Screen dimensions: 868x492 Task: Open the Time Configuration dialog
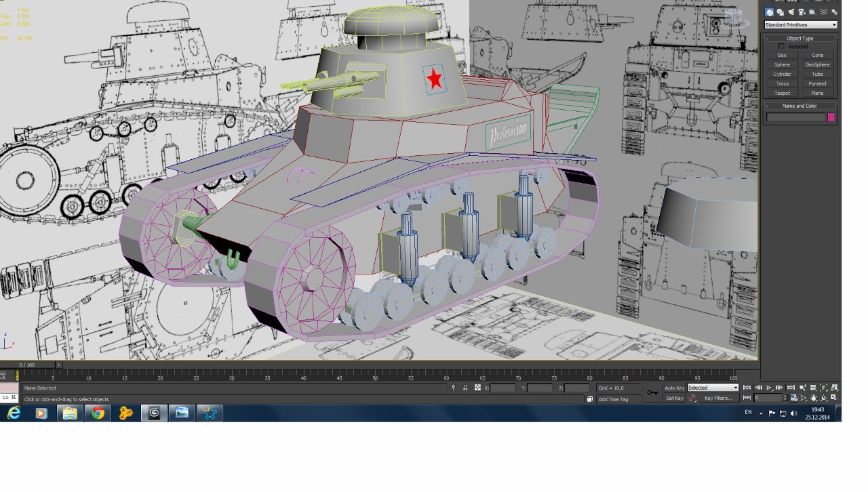[793, 398]
